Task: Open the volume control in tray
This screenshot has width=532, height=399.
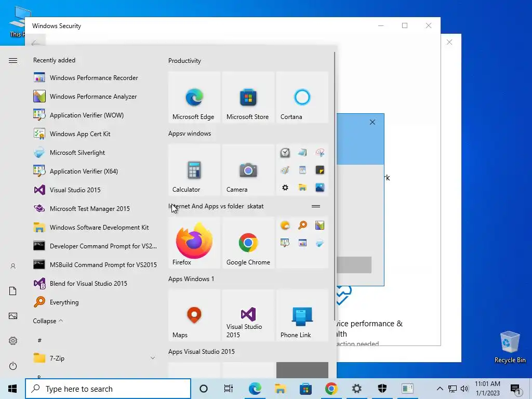Action: point(464,389)
